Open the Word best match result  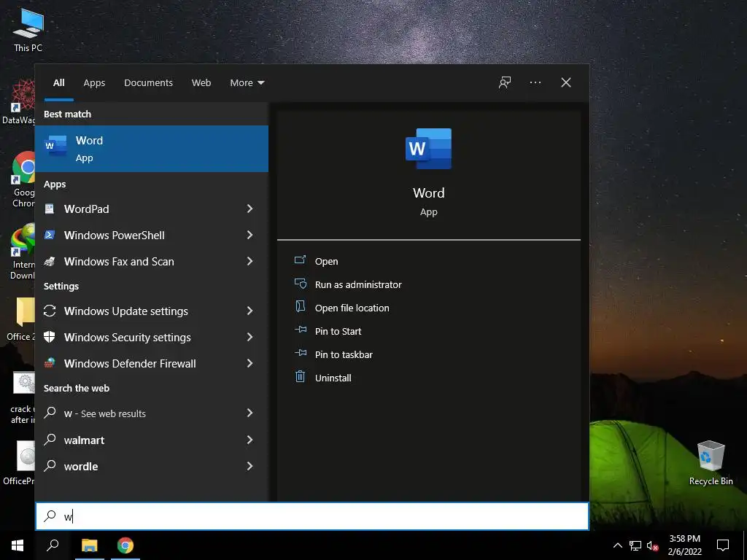click(152, 149)
